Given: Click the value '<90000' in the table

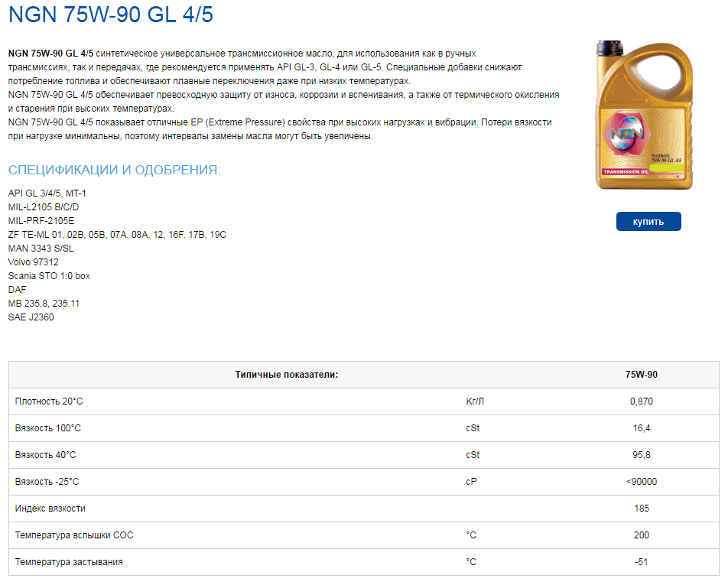Looking at the screenshot, I should (641, 482).
